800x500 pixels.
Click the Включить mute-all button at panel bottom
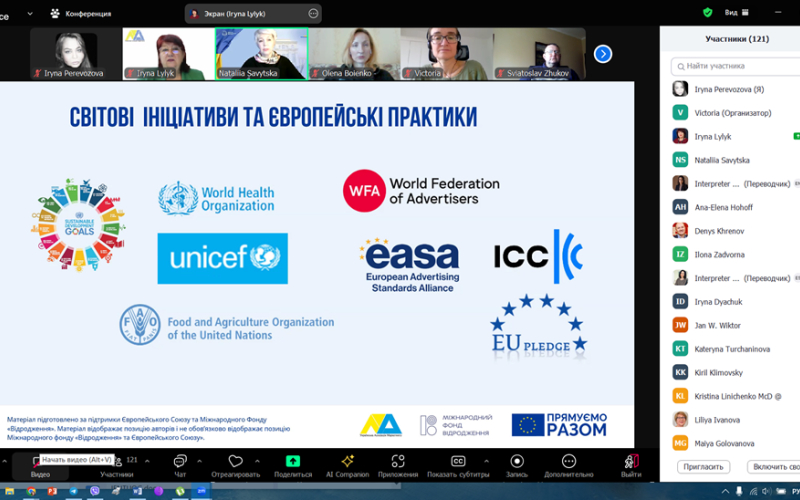[x=773, y=467]
